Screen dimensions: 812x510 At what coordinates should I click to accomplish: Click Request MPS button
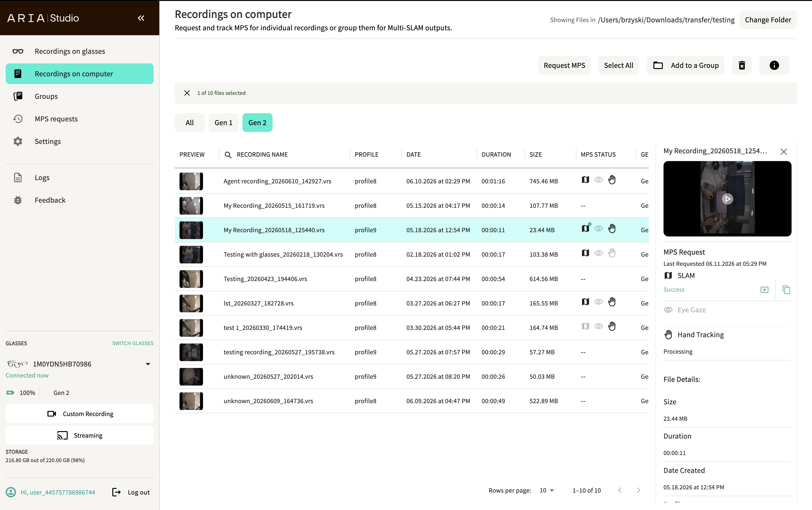click(564, 65)
